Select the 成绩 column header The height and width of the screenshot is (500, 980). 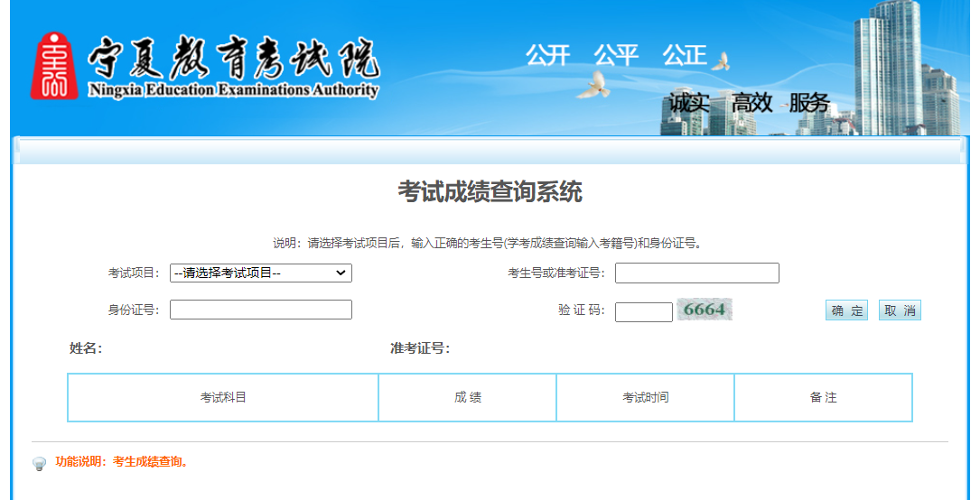tap(468, 398)
